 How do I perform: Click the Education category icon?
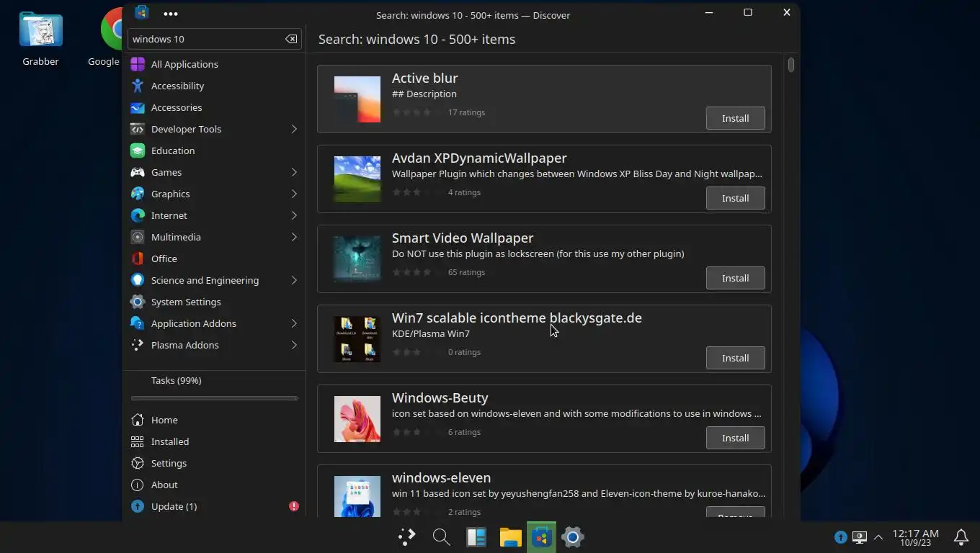pos(138,150)
